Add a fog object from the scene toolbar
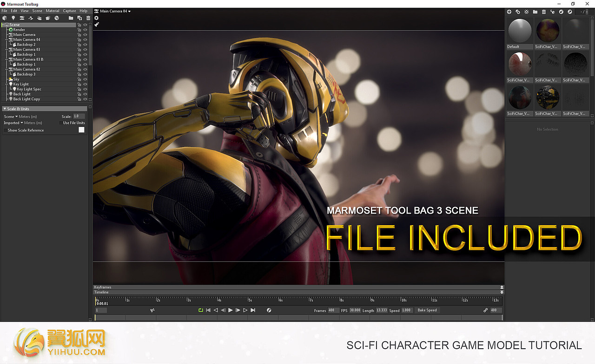Image resolution: width=595 pixels, height=364 pixels. [x=39, y=18]
